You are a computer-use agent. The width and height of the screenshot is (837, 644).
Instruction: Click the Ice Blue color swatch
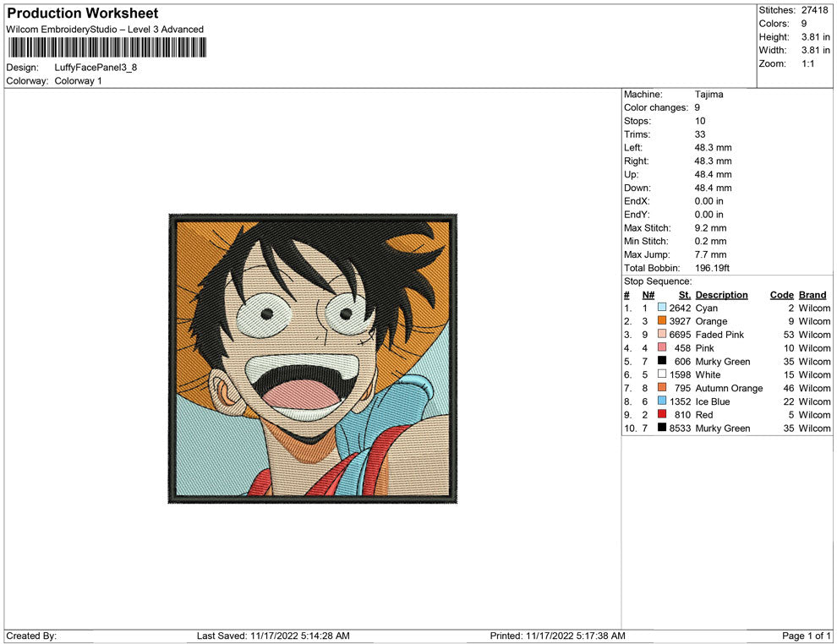click(x=662, y=401)
